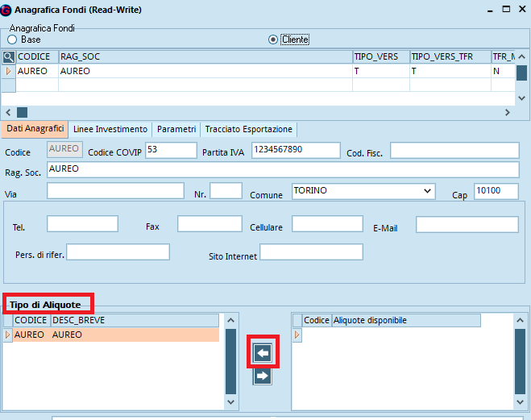This screenshot has height=420, width=531.
Task: Maximize the Anagrafica Fondi window
Action: 506,9
